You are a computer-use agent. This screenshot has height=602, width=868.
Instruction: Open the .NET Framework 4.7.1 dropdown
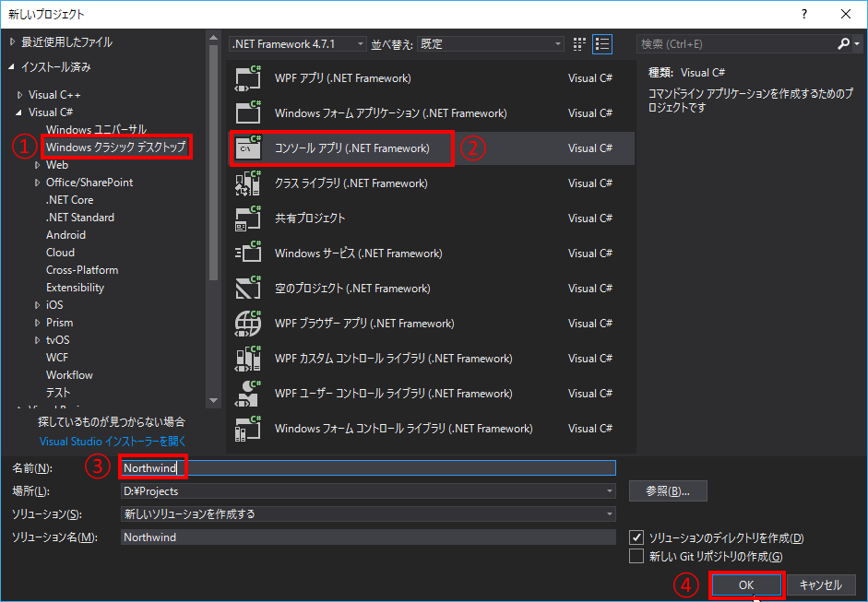point(298,43)
